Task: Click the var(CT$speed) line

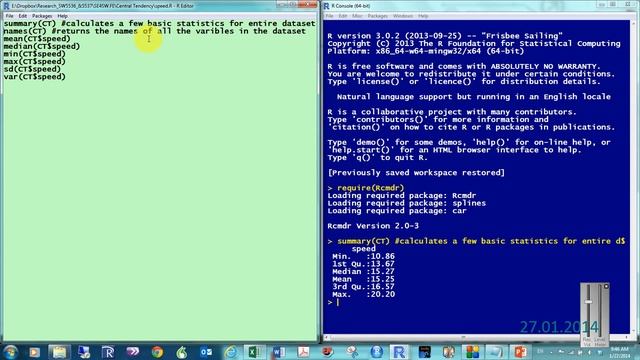Action: (34, 77)
